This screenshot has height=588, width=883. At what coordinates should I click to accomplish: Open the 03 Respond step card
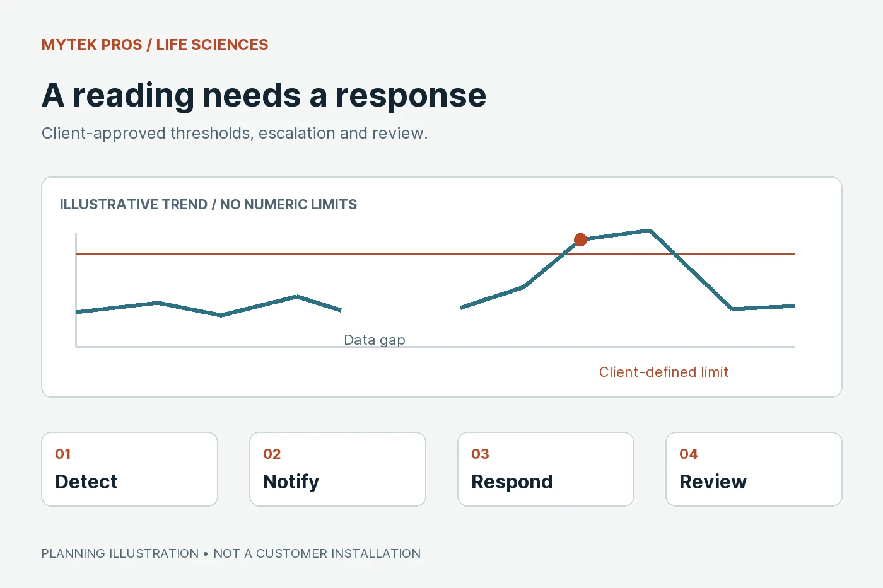pos(546,469)
